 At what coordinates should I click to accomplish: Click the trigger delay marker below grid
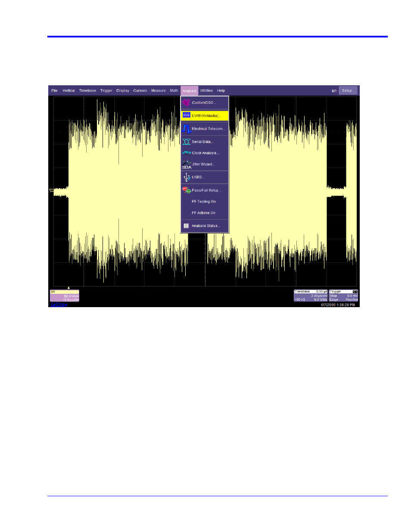click(68, 288)
